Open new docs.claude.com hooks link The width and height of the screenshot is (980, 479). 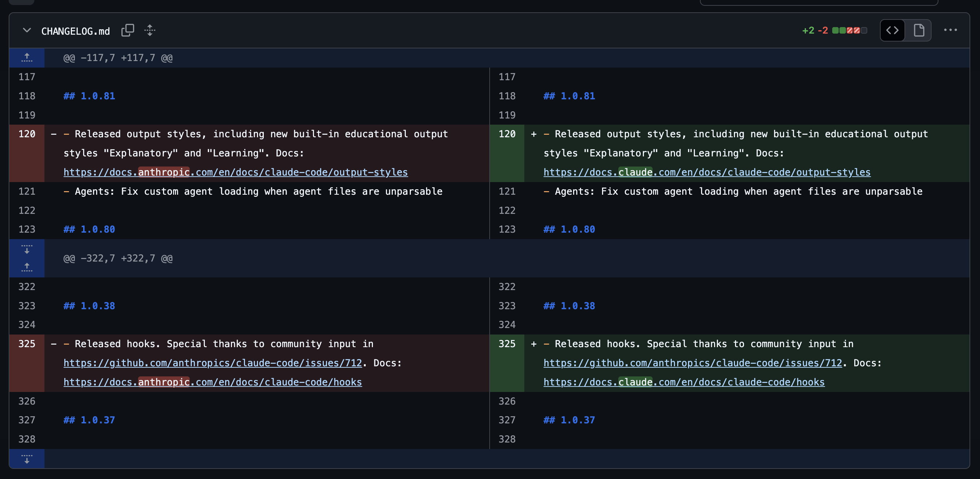coord(684,382)
